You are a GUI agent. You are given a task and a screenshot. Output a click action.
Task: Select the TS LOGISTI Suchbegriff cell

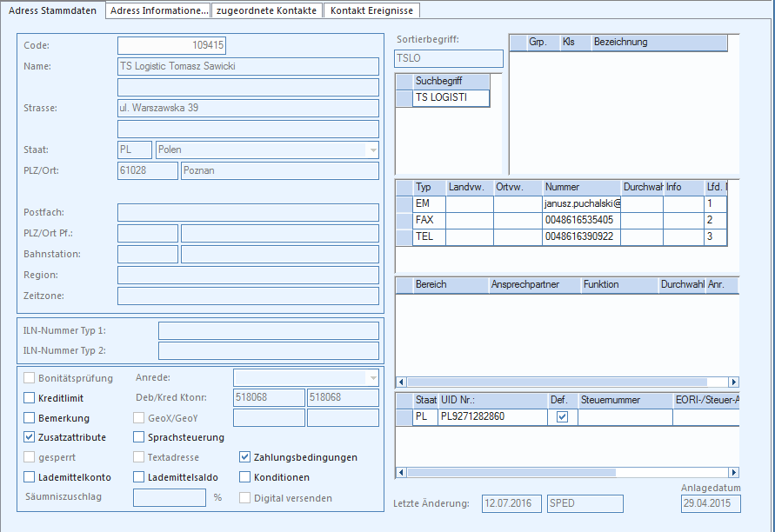pos(451,98)
